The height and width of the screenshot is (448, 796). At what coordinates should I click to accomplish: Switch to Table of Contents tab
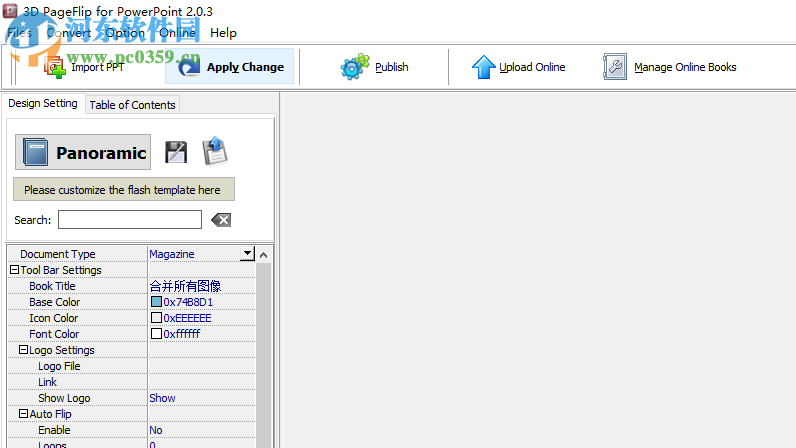(132, 105)
